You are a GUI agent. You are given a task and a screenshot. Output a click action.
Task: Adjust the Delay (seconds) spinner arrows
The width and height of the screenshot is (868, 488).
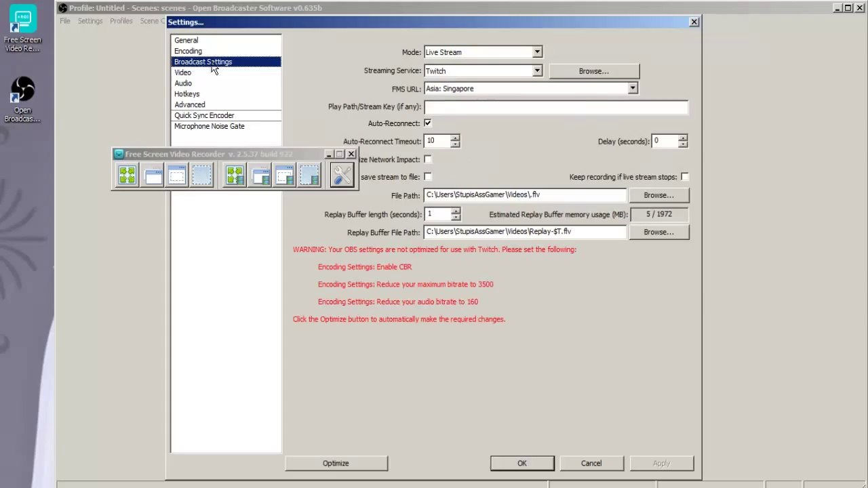pyautogui.click(x=683, y=141)
